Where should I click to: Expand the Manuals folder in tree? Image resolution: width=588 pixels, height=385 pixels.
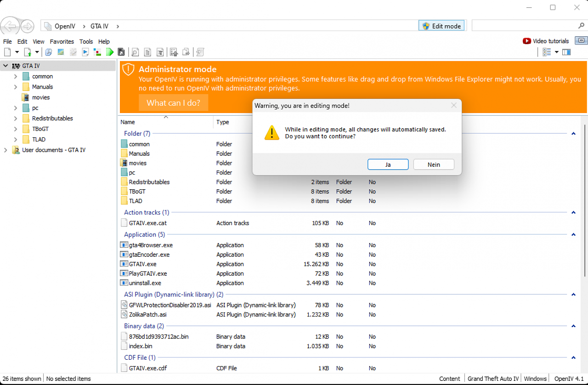(x=16, y=87)
